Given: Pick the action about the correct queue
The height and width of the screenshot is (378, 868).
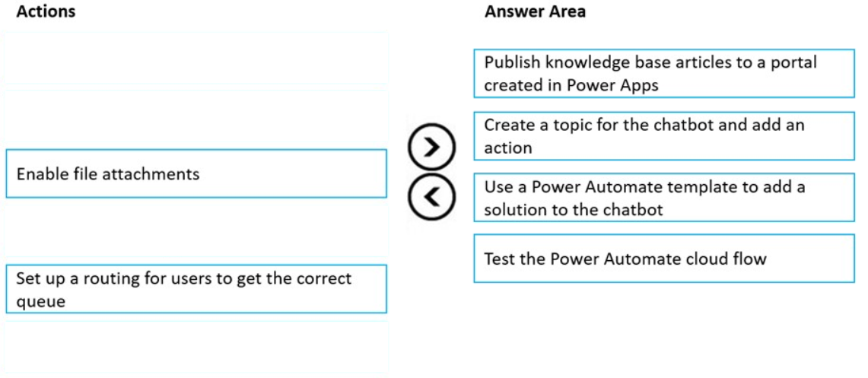Looking at the screenshot, I should [196, 289].
